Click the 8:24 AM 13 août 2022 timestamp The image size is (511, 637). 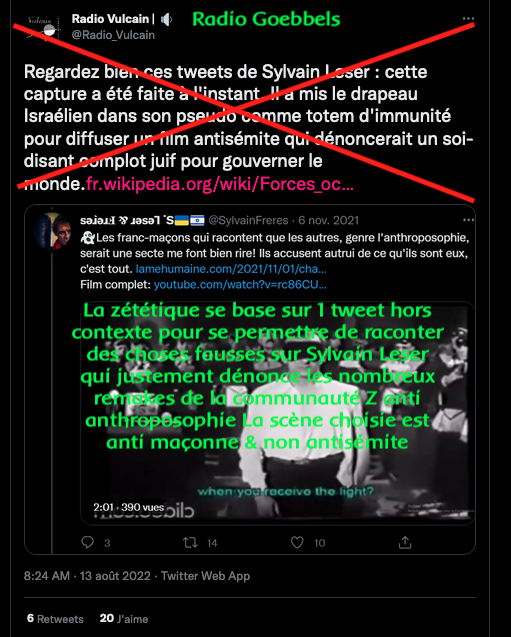87,576
